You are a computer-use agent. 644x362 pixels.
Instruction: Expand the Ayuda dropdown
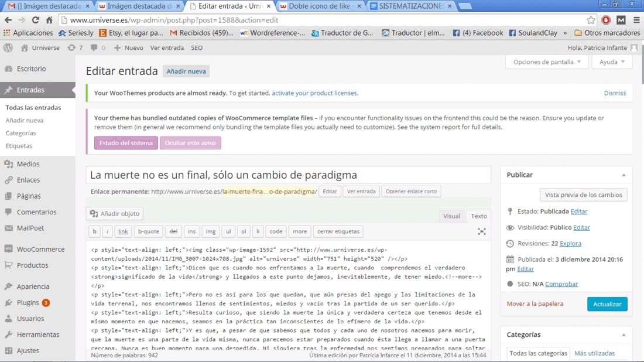612,62
